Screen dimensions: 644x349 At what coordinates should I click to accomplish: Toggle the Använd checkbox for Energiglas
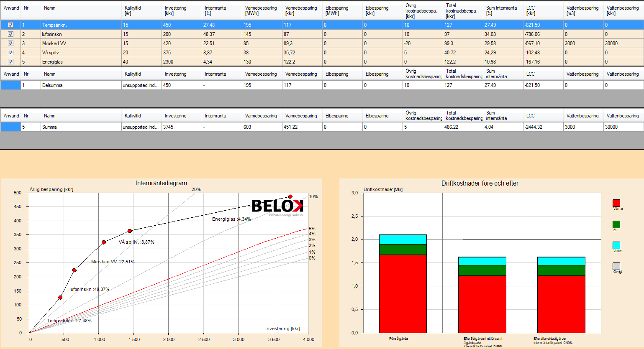(10, 62)
